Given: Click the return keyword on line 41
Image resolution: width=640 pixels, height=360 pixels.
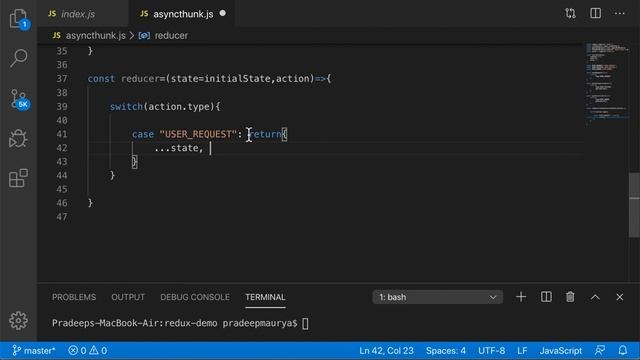Looking at the screenshot, I should coord(265,134).
